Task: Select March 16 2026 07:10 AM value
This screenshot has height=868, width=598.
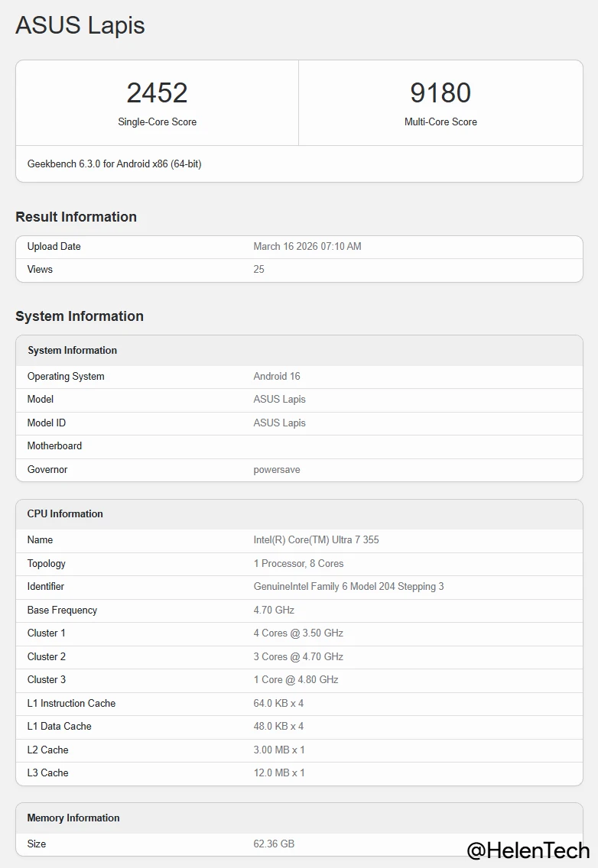Action: (307, 246)
